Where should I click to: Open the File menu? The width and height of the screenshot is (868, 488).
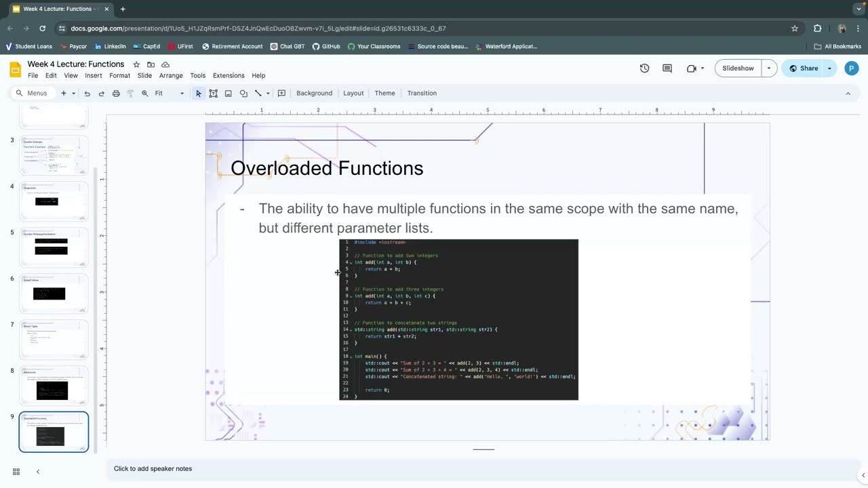(x=33, y=76)
